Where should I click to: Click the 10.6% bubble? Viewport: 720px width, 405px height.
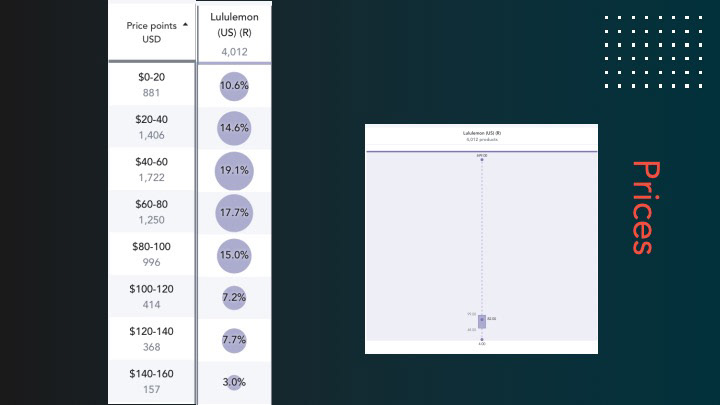(234, 86)
